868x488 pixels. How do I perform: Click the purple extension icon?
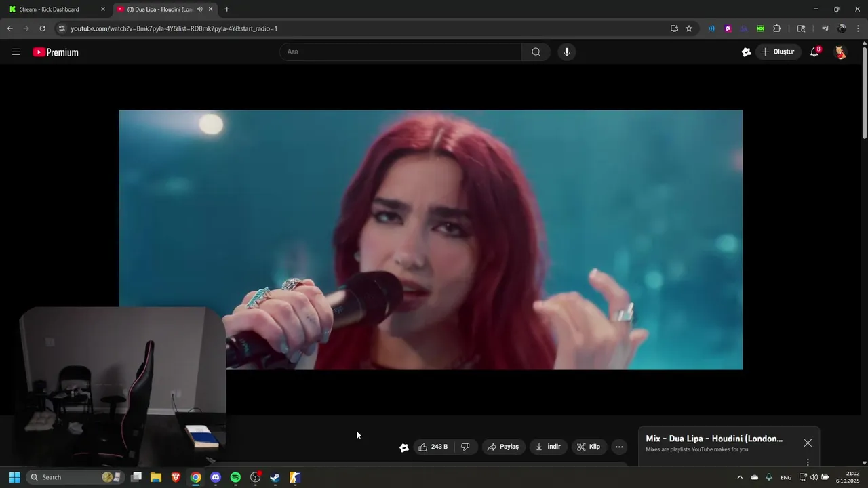click(728, 28)
